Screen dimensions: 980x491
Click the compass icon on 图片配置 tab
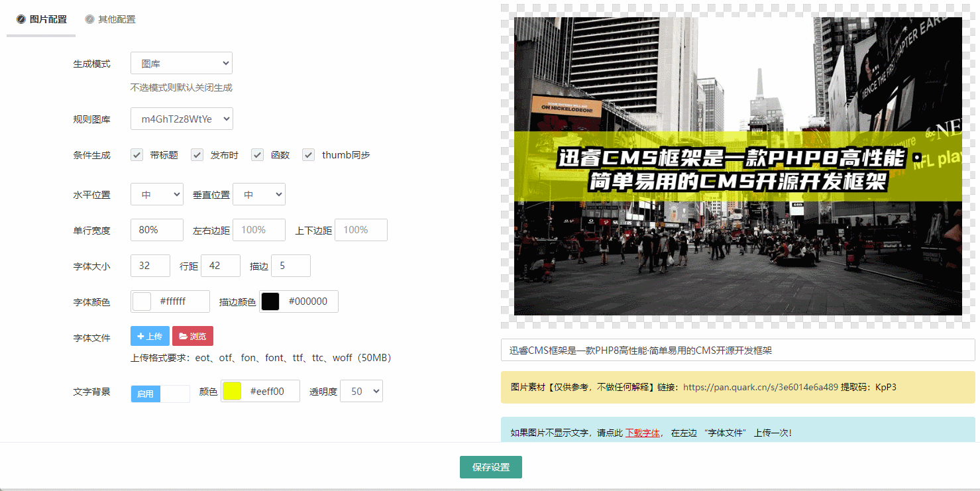click(21, 20)
